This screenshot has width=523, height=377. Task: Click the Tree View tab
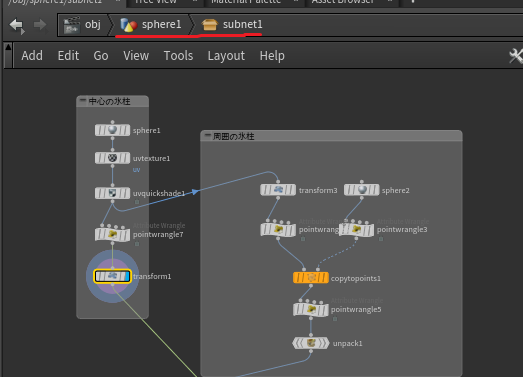155,2
